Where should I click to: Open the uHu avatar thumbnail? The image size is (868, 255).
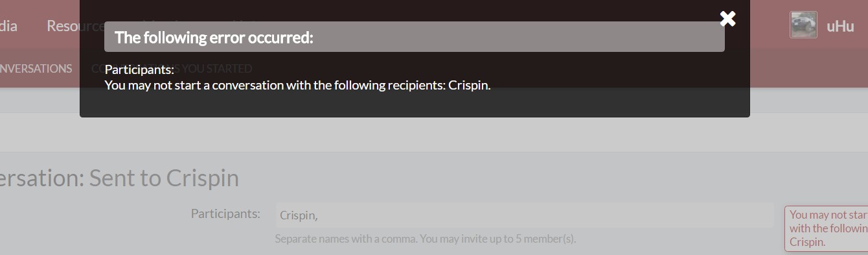803,25
